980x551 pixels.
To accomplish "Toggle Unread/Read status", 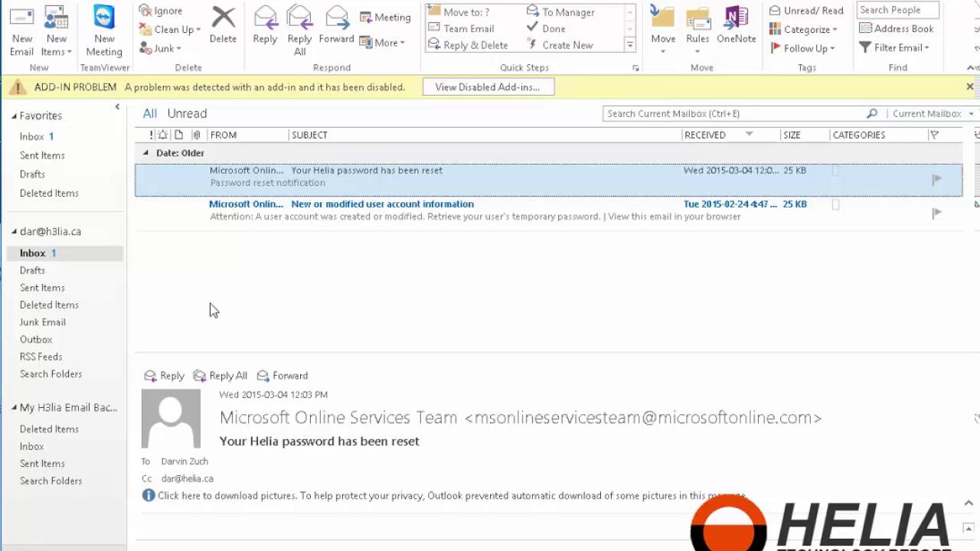I will pos(806,11).
